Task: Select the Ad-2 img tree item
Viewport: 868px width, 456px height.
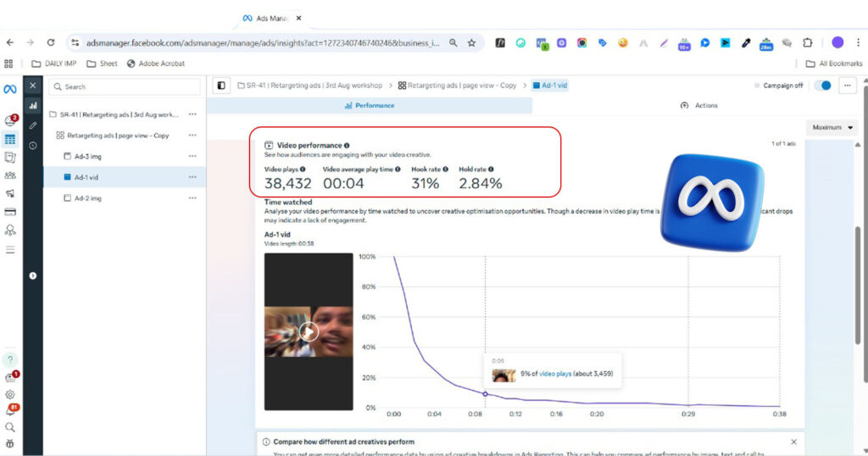Action: click(x=87, y=197)
